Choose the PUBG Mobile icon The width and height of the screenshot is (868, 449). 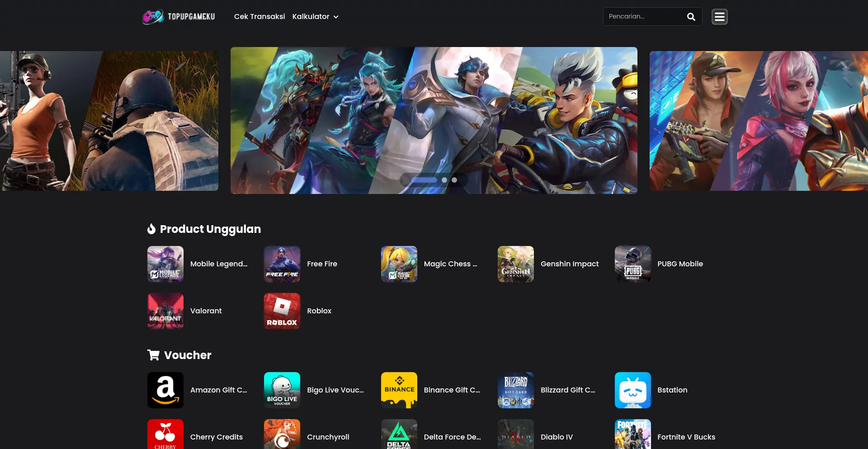click(x=632, y=264)
